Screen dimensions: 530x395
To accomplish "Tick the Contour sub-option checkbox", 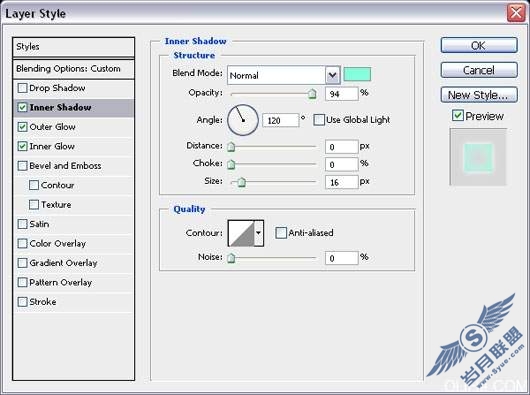I will pos(34,185).
